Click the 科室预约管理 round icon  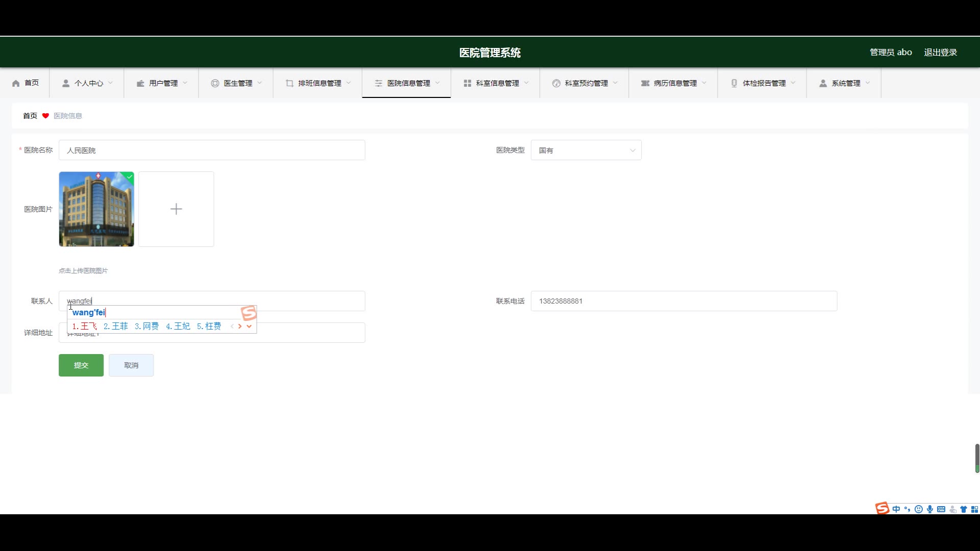(556, 83)
